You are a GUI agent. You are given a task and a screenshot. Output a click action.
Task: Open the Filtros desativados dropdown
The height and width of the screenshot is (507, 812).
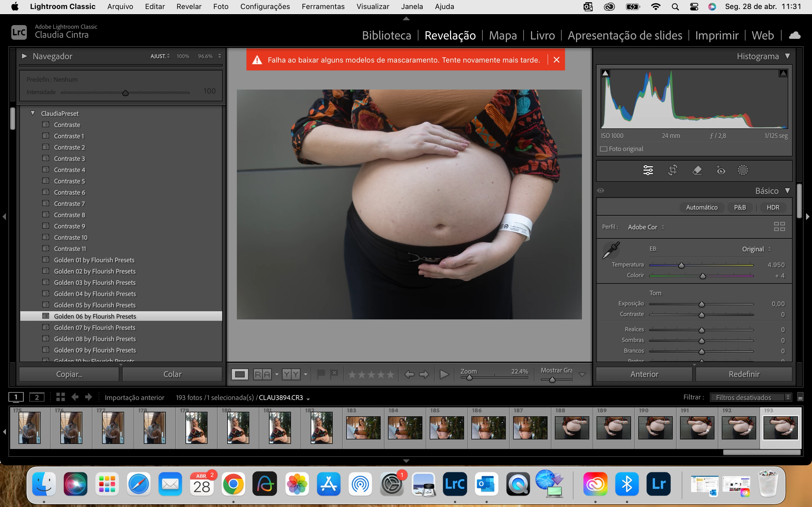[751, 397]
